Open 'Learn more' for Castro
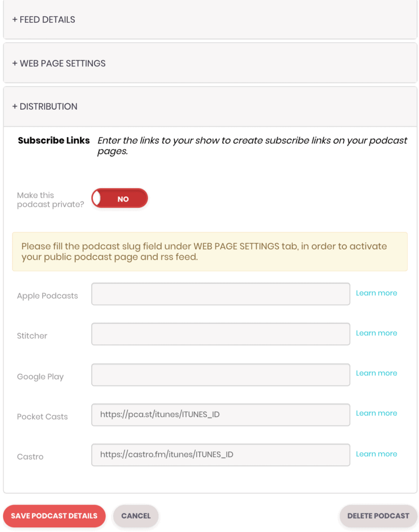The image size is (419, 532). click(376, 454)
